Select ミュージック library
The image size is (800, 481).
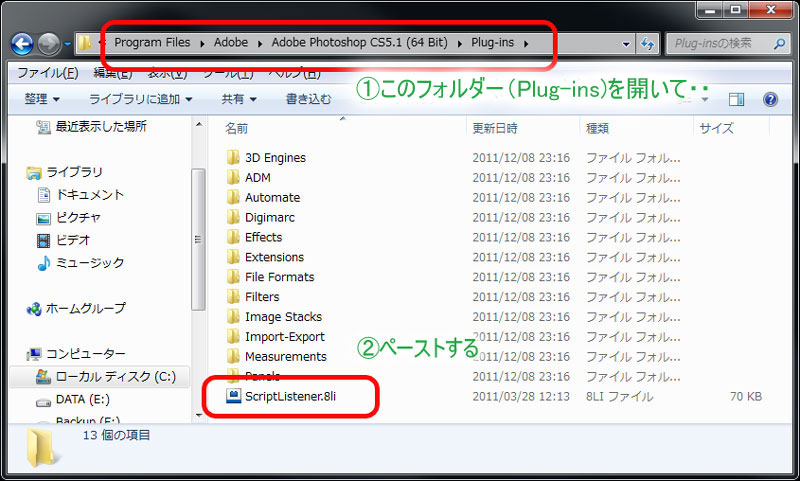tap(90, 263)
